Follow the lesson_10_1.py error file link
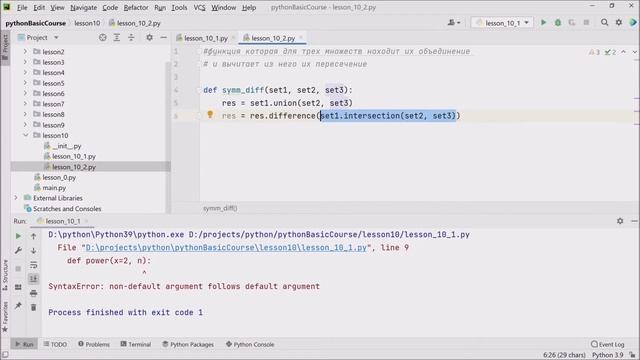The width and height of the screenshot is (640, 360). click(226, 247)
